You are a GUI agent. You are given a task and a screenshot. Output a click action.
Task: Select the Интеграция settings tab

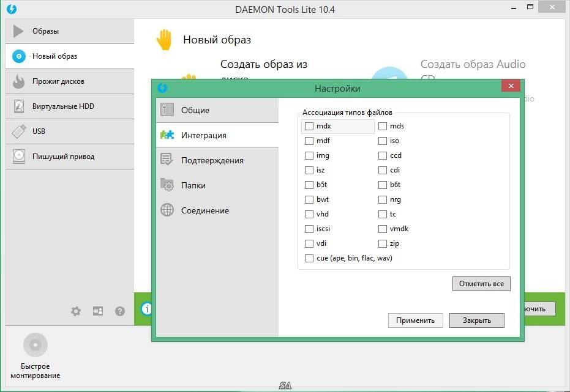click(x=217, y=135)
